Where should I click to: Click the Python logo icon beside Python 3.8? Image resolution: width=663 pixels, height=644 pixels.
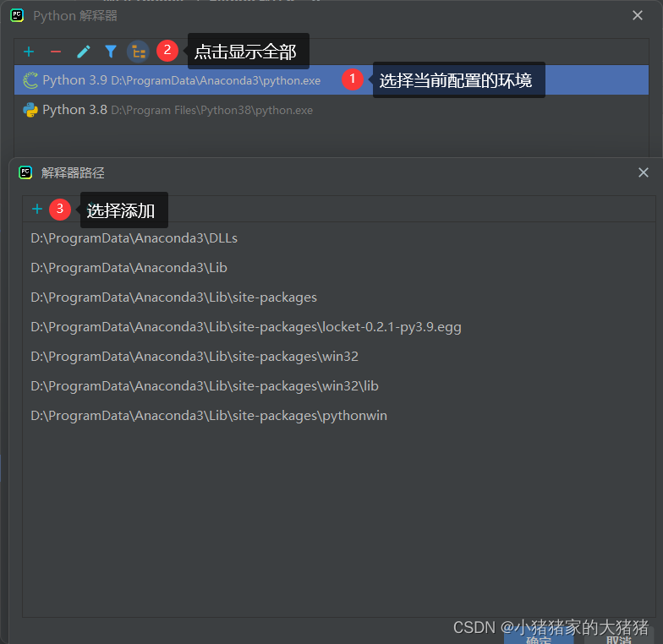[x=30, y=110]
